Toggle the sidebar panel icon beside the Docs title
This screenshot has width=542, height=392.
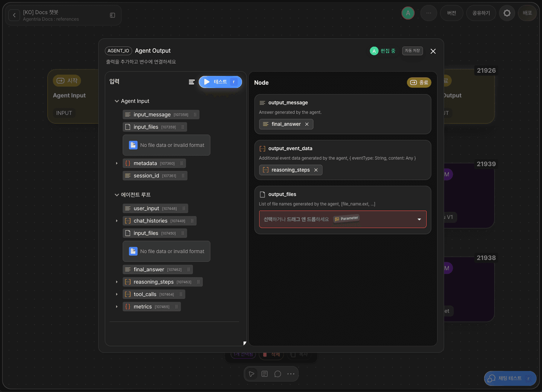click(x=112, y=15)
